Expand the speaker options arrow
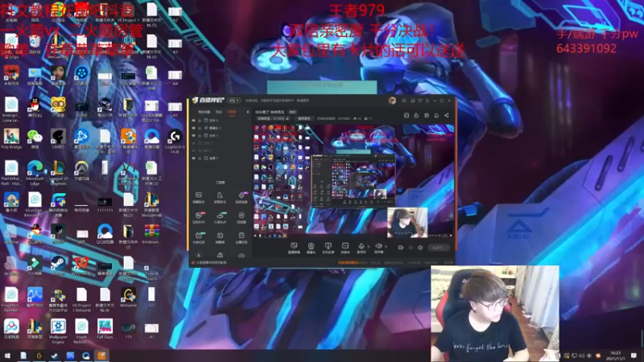This screenshot has height=362, width=644. coord(386,247)
